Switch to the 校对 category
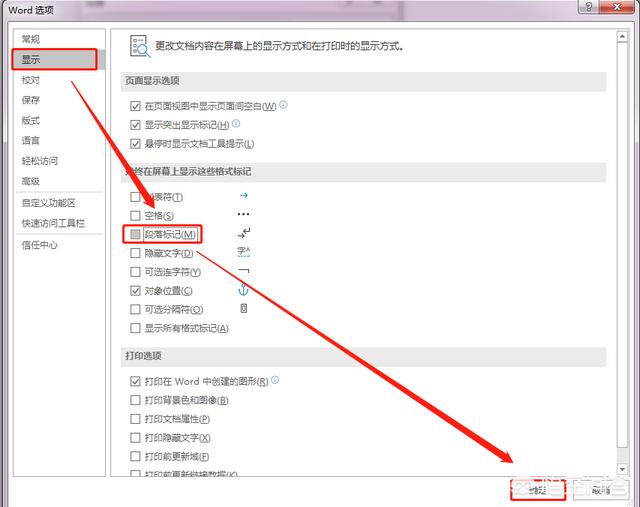The width and height of the screenshot is (640, 507). point(59,80)
